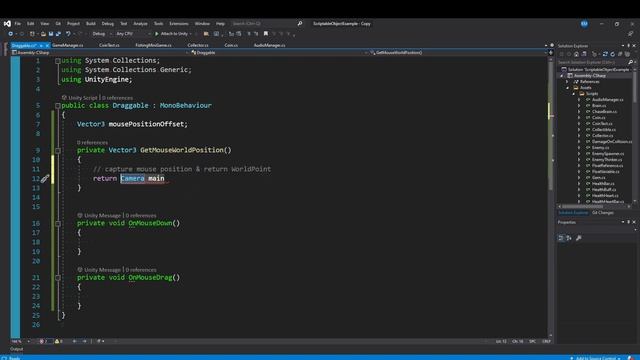Click the Save toolbar icon
The image size is (640, 360).
pos(51,34)
